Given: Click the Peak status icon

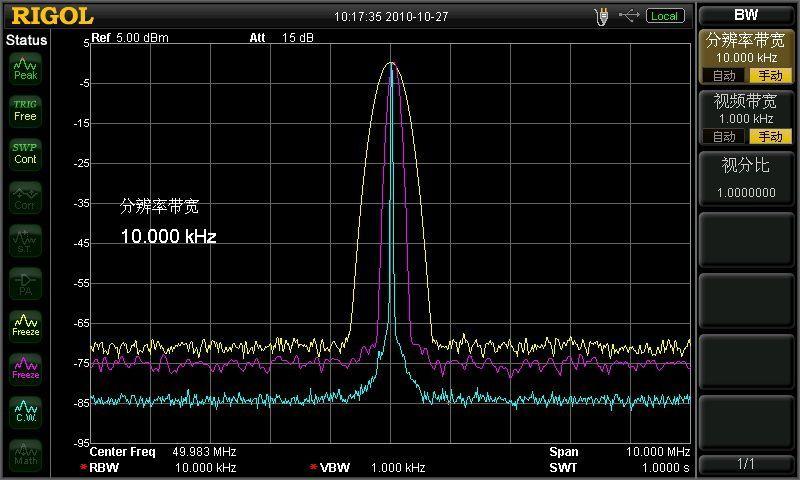Looking at the screenshot, I should coord(26,69).
